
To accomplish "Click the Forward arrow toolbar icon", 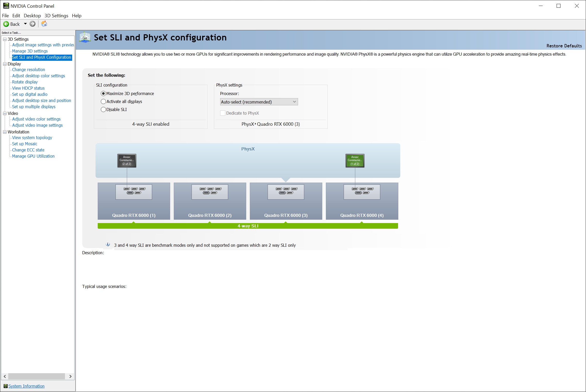I will (x=32, y=24).
